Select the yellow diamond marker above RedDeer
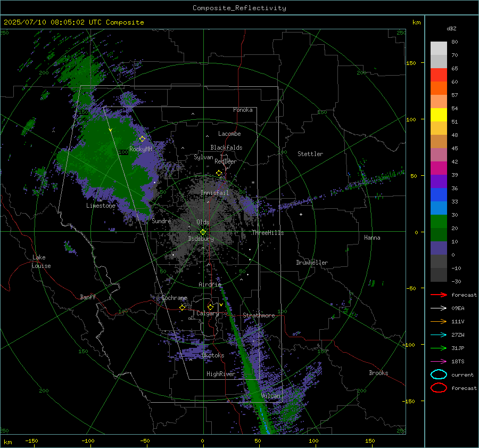The height and width of the screenshot is (448, 479). pyautogui.click(x=219, y=173)
